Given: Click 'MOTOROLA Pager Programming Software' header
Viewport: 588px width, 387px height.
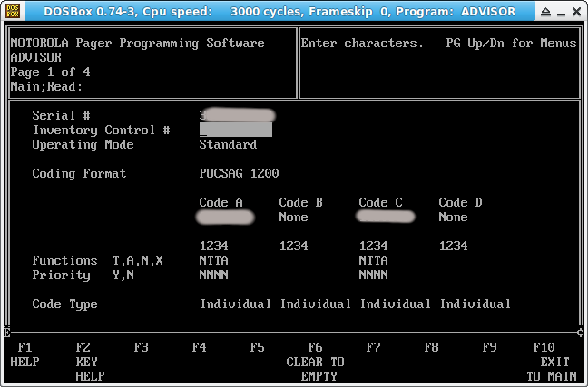Looking at the screenshot, I should [x=137, y=44].
